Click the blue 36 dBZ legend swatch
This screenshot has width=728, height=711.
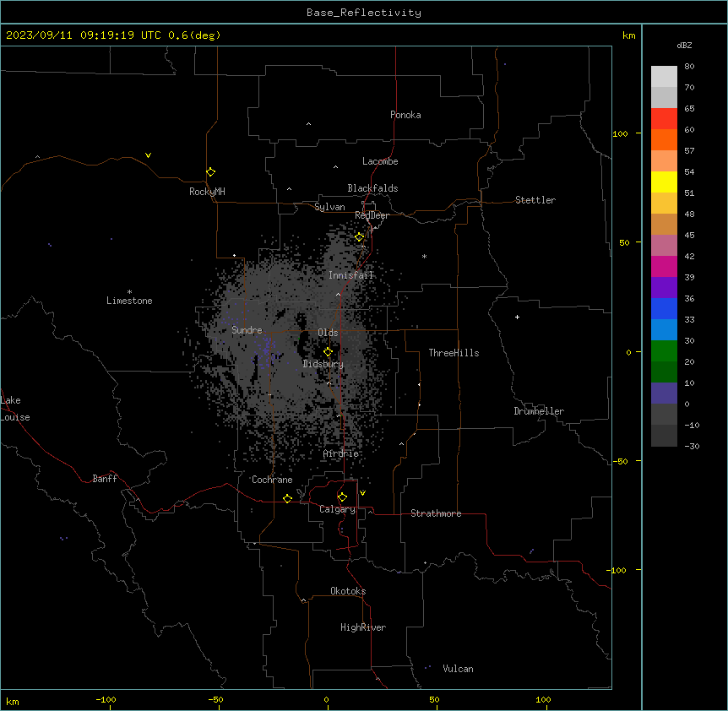(x=664, y=308)
